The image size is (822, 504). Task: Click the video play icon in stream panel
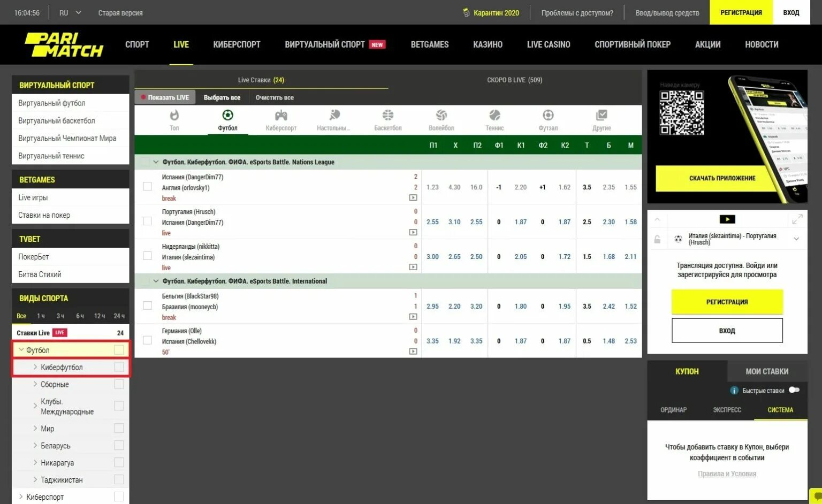(727, 219)
